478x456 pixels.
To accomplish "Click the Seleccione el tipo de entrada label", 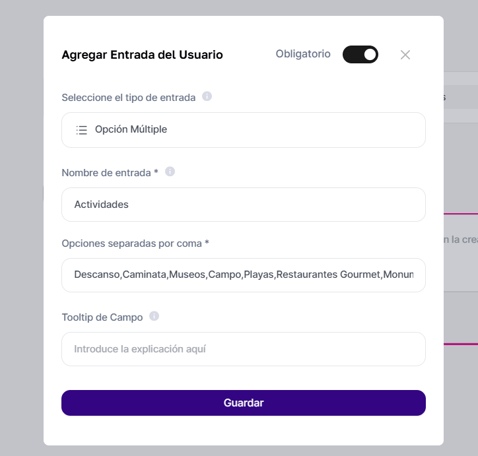I will (129, 98).
